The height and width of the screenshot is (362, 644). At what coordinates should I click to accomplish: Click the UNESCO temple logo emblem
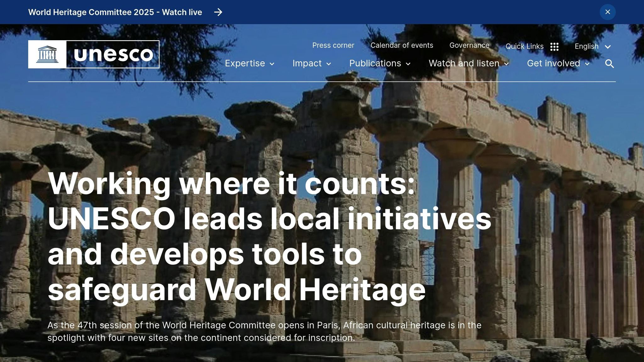point(47,54)
